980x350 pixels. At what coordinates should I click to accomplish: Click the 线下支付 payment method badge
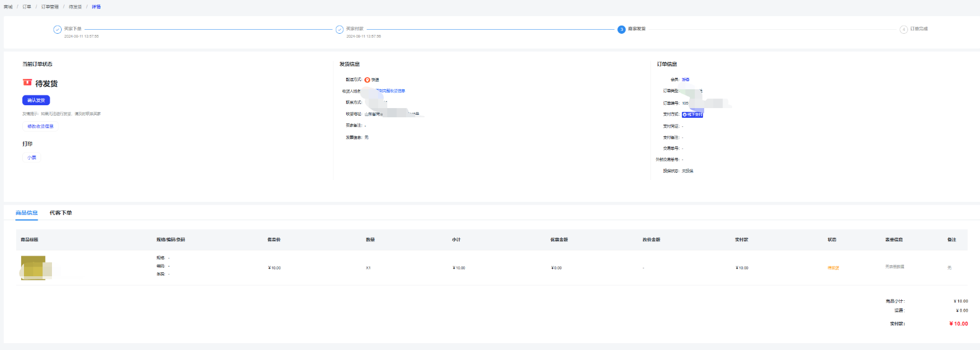tap(692, 115)
